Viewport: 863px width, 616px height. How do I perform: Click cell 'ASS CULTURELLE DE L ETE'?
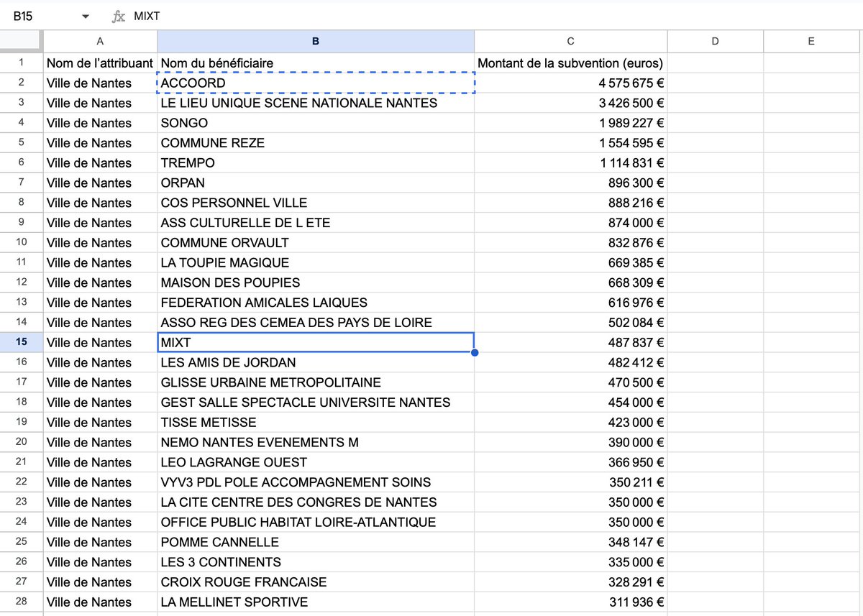coord(316,223)
